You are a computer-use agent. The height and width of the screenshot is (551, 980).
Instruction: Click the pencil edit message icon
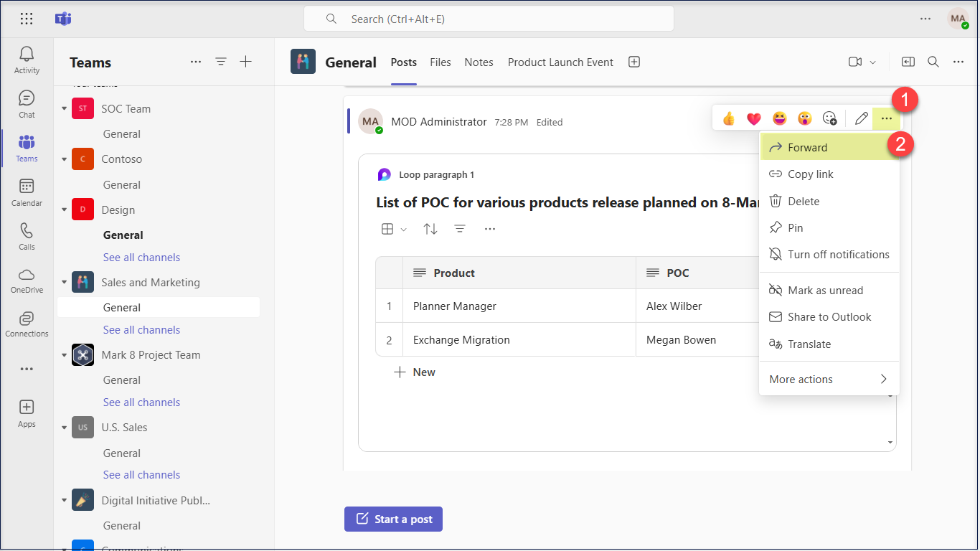pos(862,118)
